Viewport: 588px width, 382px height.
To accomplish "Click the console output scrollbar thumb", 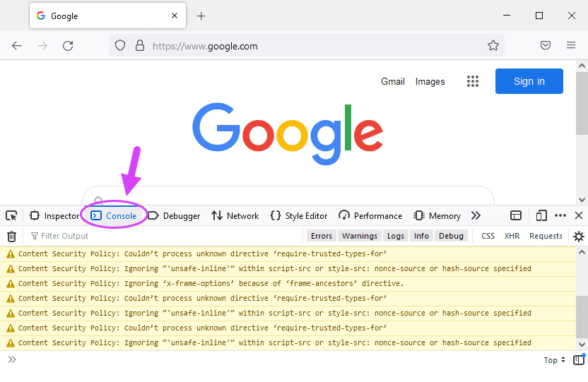I will point(582,317).
